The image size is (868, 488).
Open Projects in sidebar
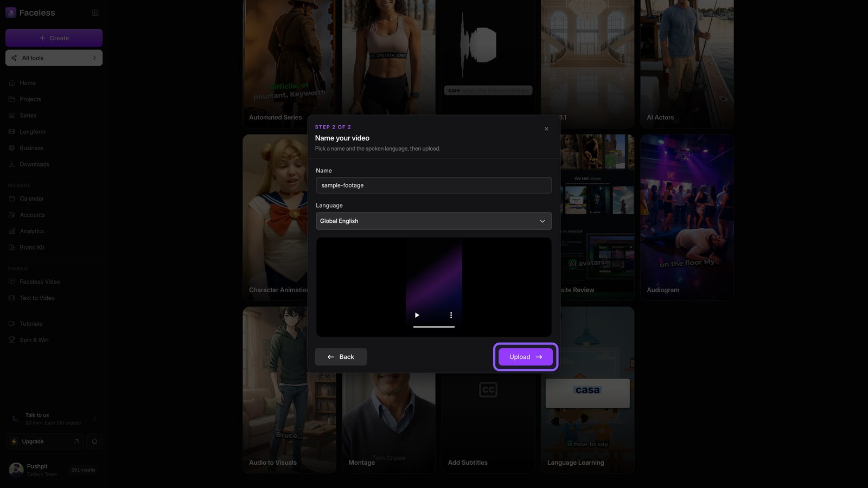(x=54, y=99)
